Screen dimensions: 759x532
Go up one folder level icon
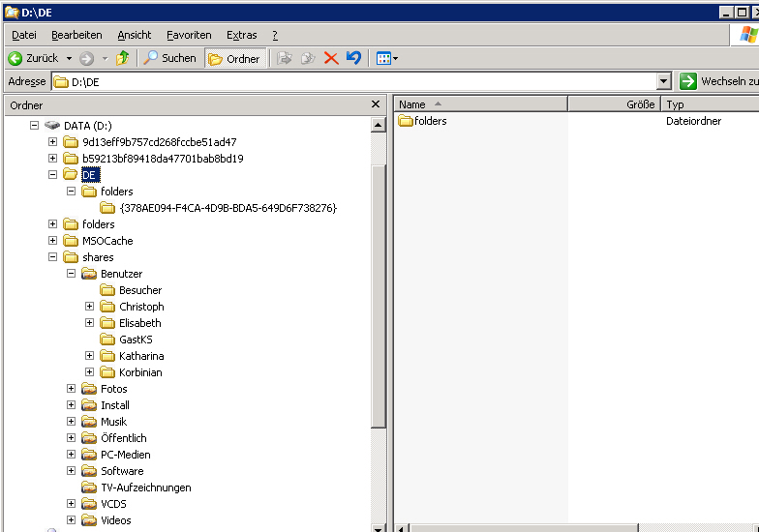point(122,58)
